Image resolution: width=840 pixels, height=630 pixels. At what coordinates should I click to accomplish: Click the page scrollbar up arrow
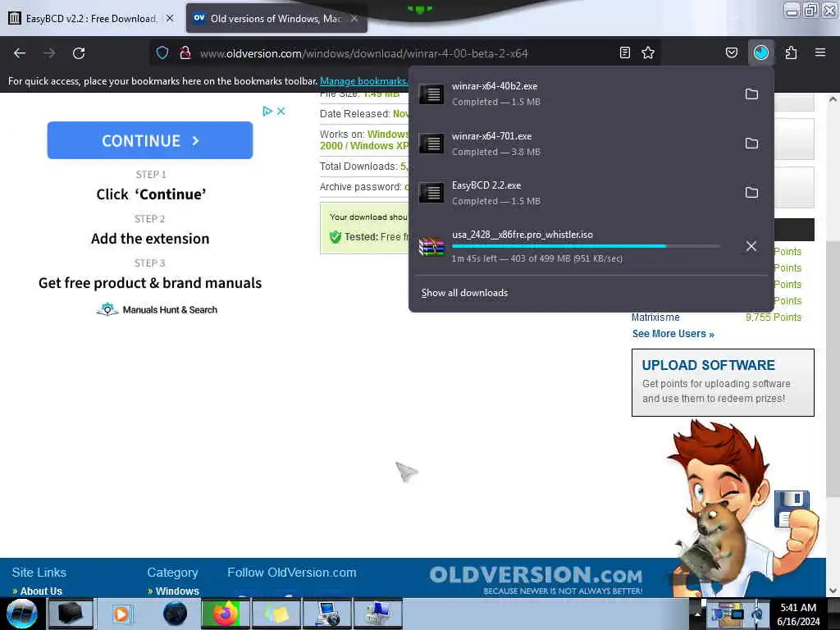click(833, 99)
